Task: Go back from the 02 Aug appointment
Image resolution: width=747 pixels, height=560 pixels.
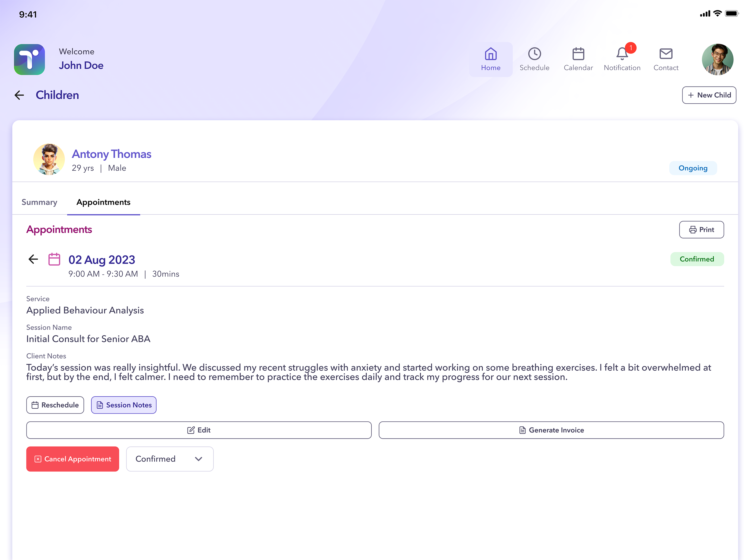Action: click(33, 259)
